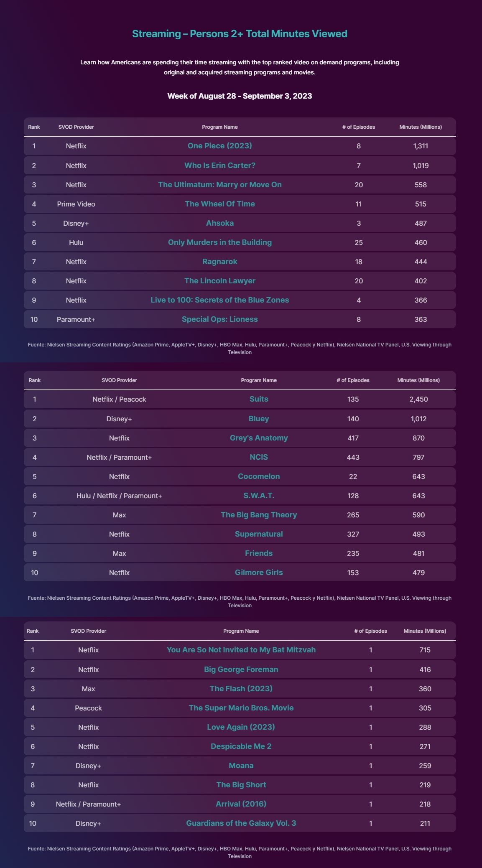Click the Streaming Persons 2+ Total Minutes heading
Screen dimensions: 482x868
click(x=240, y=34)
